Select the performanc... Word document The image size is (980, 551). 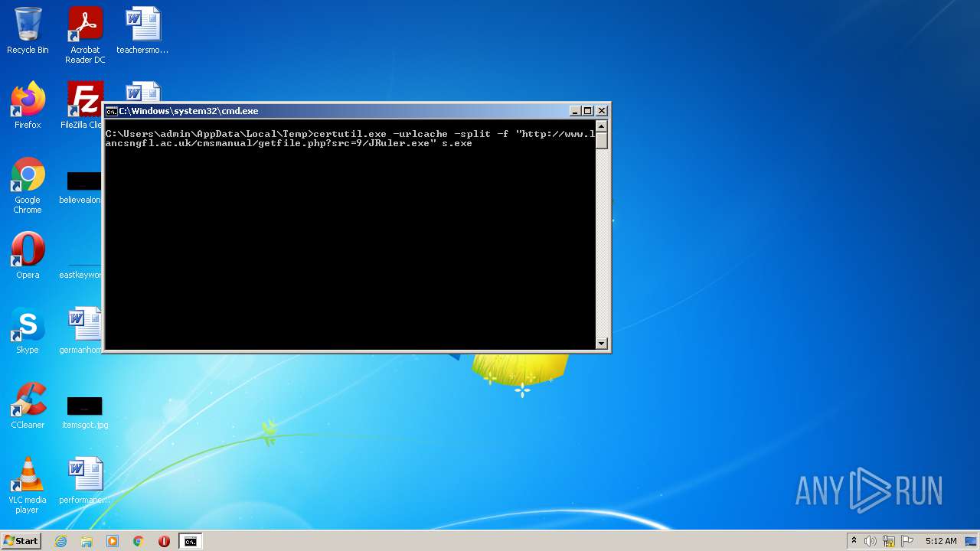click(85, 481)
